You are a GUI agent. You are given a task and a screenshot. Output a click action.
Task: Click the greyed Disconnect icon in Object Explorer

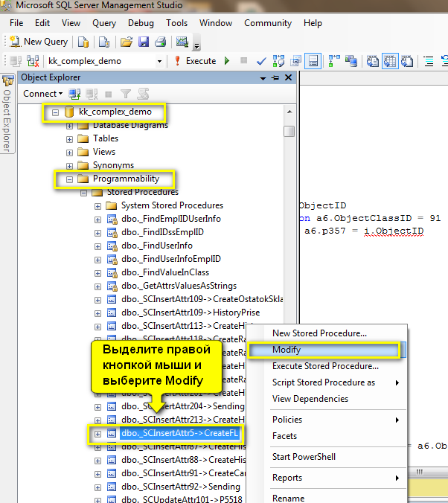click(x=92, y=94)
